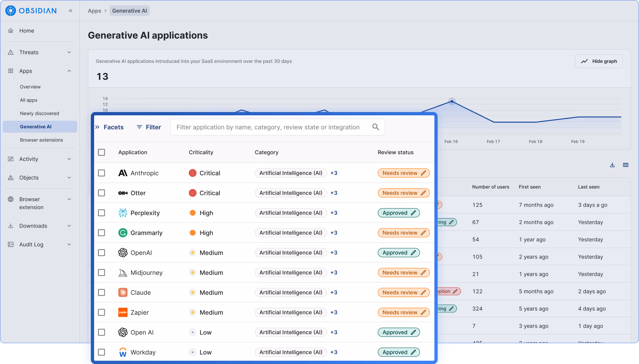
Task: Click the Zapier logo icon
Action: point(123,312)
